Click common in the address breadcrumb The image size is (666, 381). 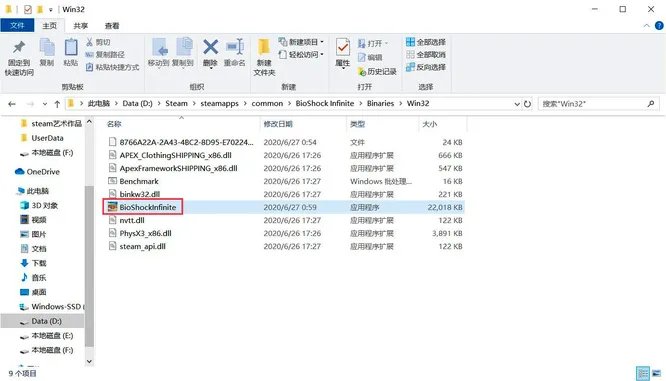267,103
